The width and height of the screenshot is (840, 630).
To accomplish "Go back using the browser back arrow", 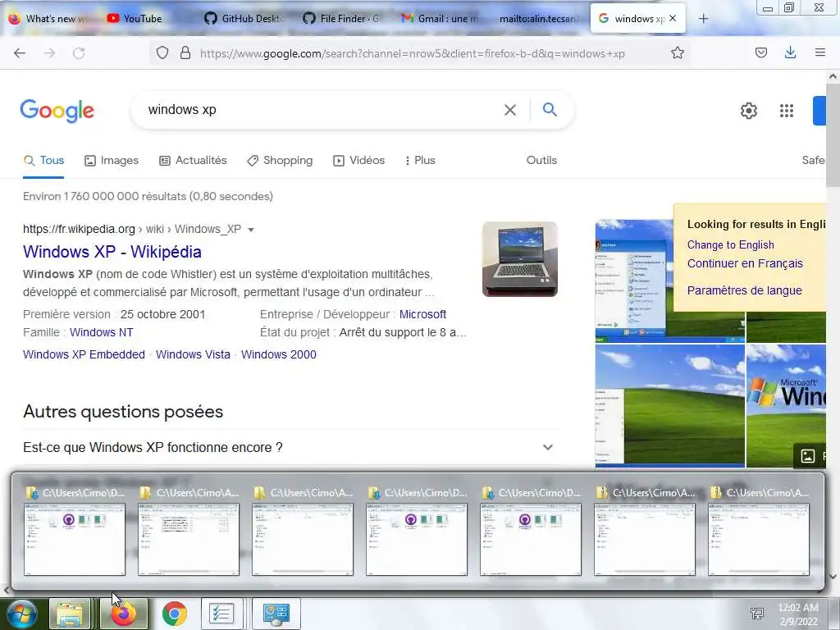I will point(20,53).
